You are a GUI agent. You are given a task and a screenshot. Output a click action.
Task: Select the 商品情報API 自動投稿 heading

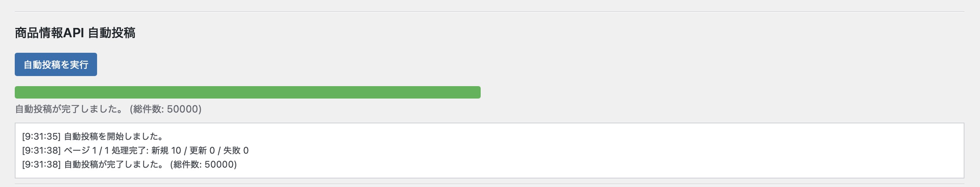coord(75,33)
